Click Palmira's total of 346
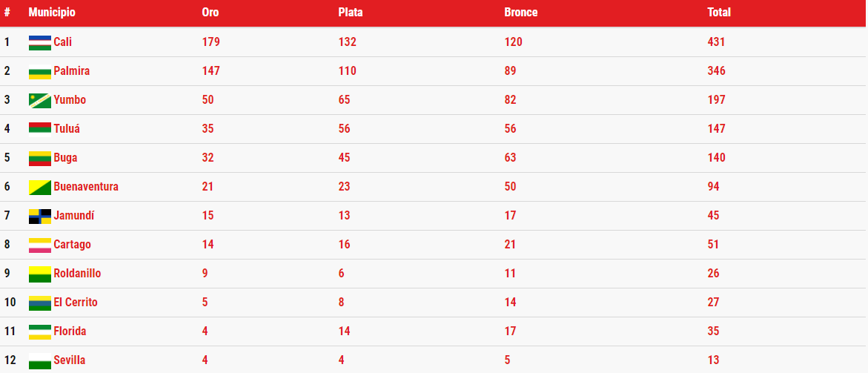Screen dimensions: 868x373 [716, 71]
